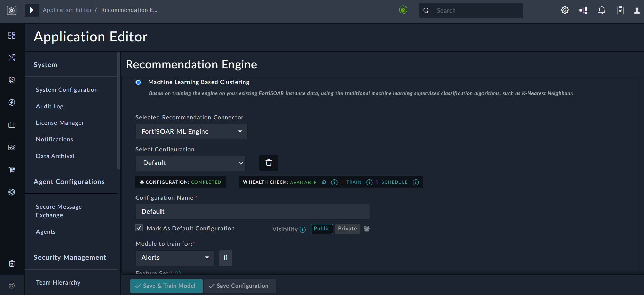Open Agents menu item
Viewport: 644px width, 295px height.
coord(46,232)
